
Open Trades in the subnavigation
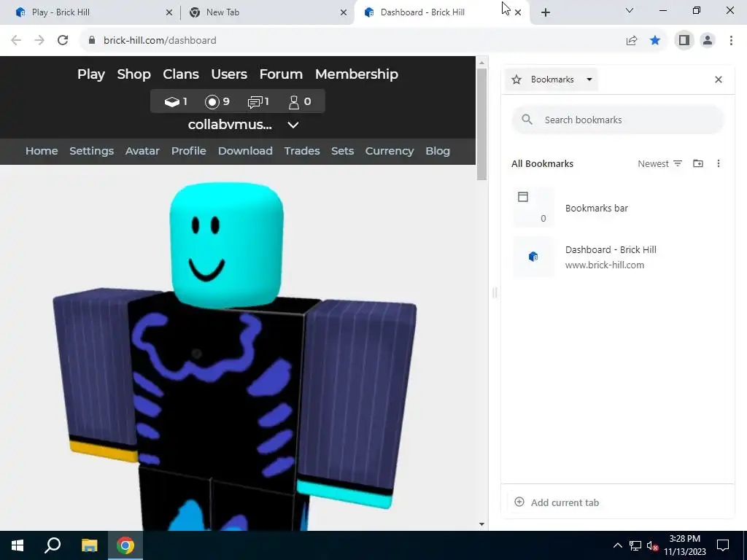302,151
